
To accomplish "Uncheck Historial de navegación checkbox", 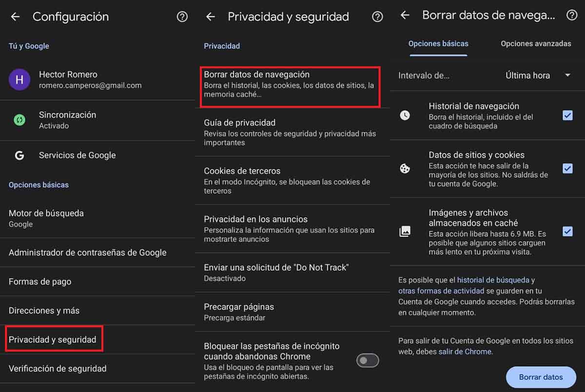I will 567,115.
